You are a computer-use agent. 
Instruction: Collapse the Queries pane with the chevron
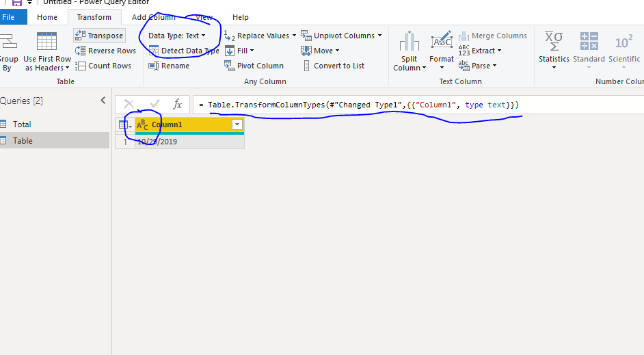(103, 101)
